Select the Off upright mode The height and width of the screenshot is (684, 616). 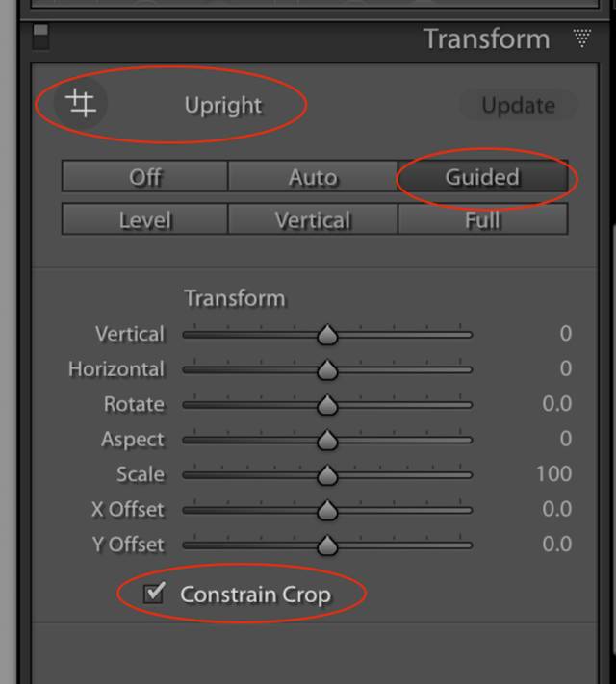coord(145,177)
